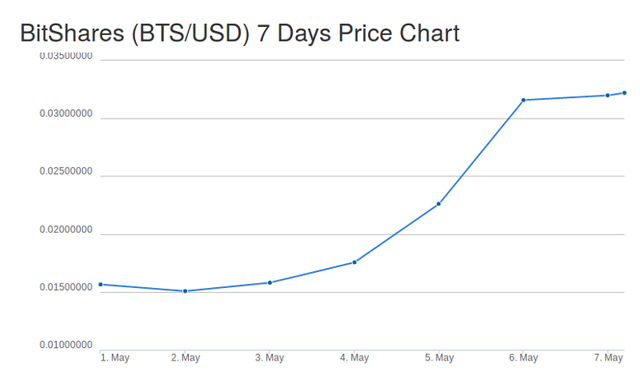
Task: Click the chart title BitShares (BTS/USD)
Action: pyautogui.click(x=135, y=33)
